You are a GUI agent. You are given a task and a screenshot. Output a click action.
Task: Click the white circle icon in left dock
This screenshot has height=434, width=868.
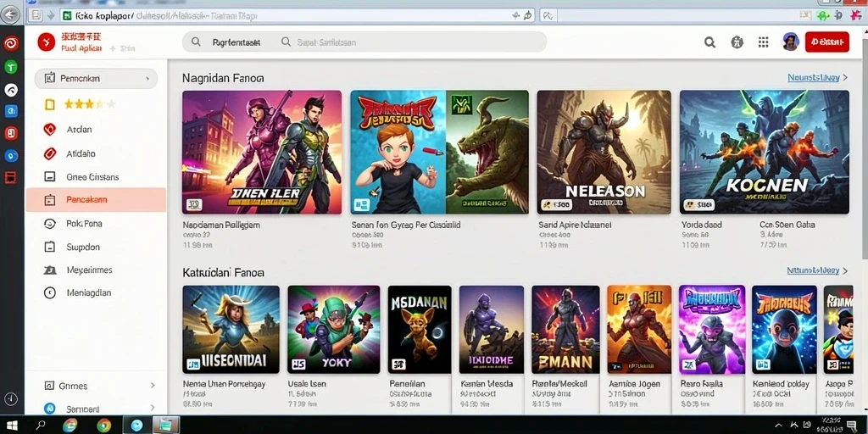coord(11,90)
